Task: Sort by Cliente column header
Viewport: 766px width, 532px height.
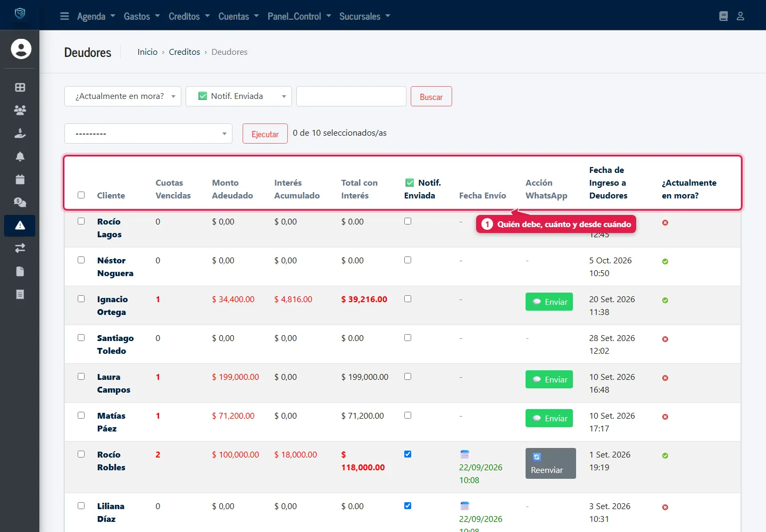Action: click(111, 196)
